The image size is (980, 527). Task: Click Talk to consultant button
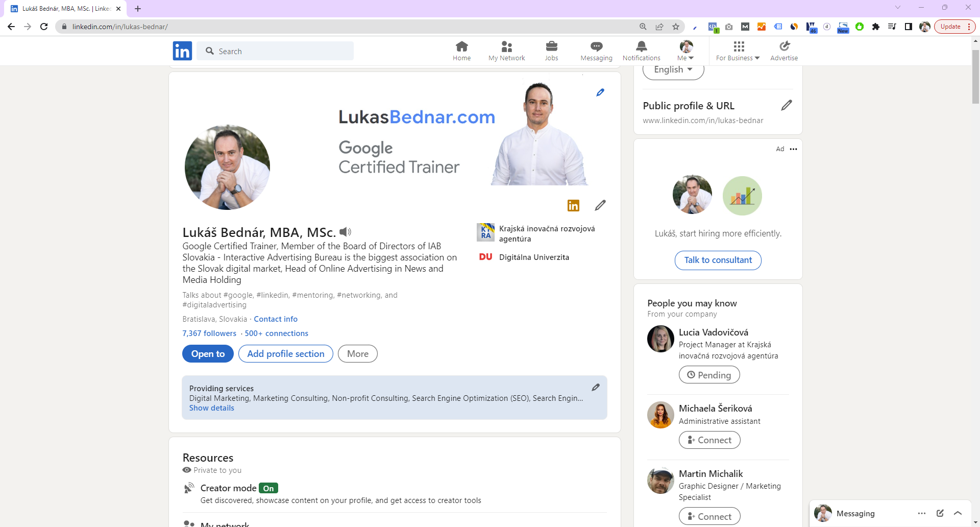coord(718,260)
